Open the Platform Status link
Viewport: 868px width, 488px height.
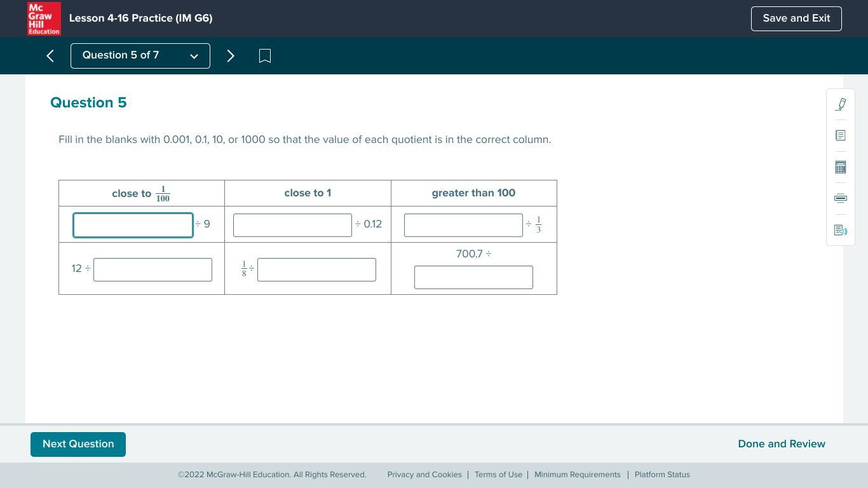662,475
